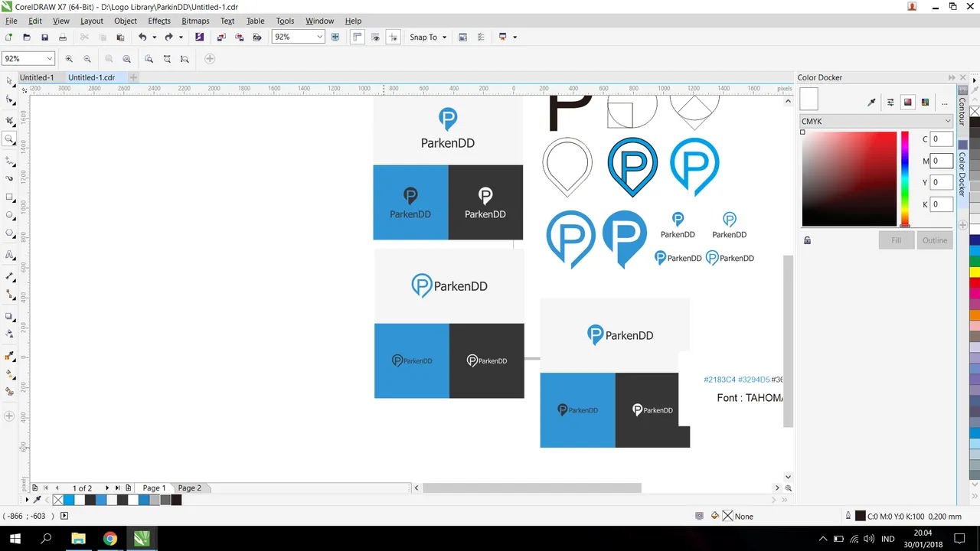This screenshot has height=551, width=980.
Task: Open the Effects menu
Action: (159, 21)
